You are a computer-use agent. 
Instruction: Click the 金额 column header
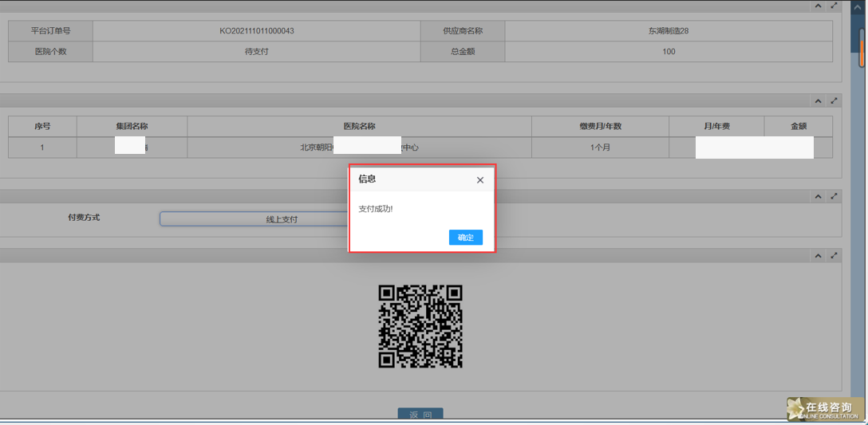799,127
